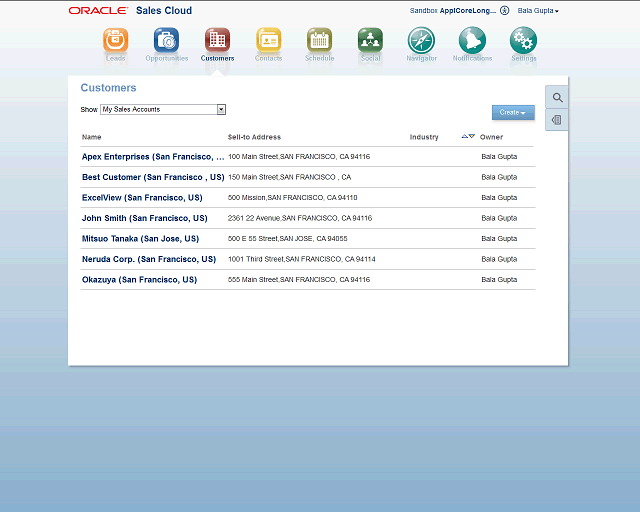The height and width of the screenshot is (512, 640).
Task: Open the Settings gears icon
Action: (x=523, y=40)
